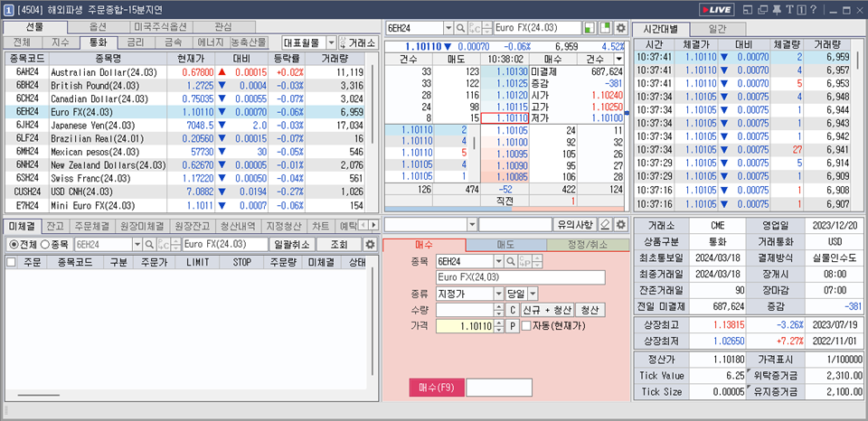Click the cascade windows icon in title bar
This screenshot has width=868, height=421.
point(763,9)
